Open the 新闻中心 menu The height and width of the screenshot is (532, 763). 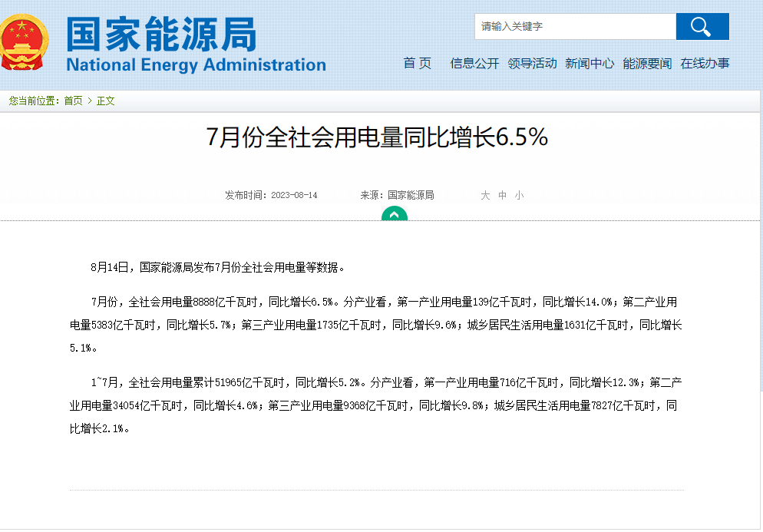coord(590,64)
